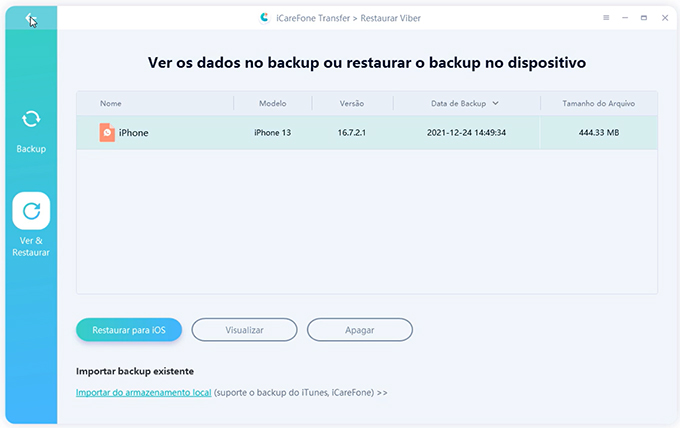
Task: Click the Apagar button
Action: tap(360, 330)
